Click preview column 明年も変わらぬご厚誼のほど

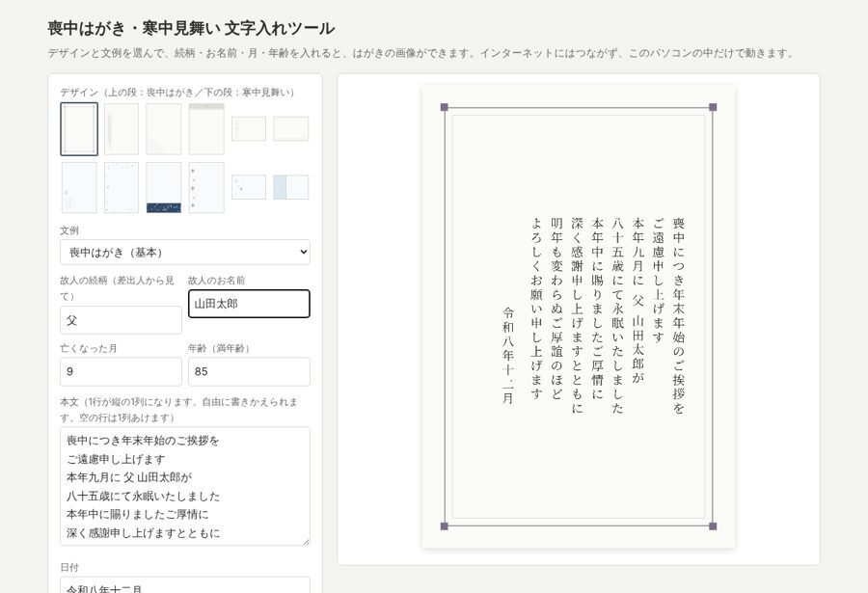coord(556,308)
